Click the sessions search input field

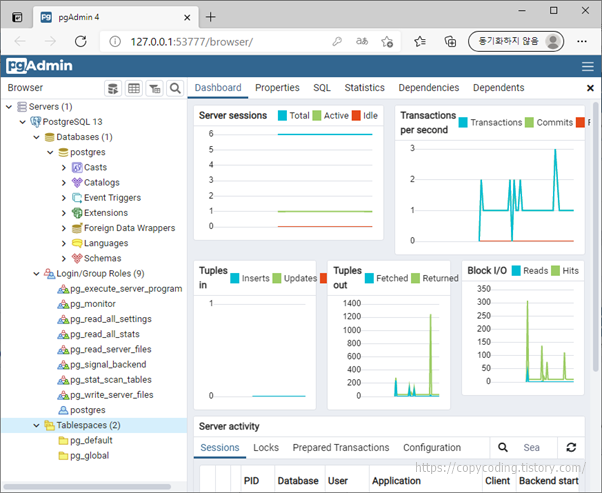pyautogui.click(x=536, y=447)
